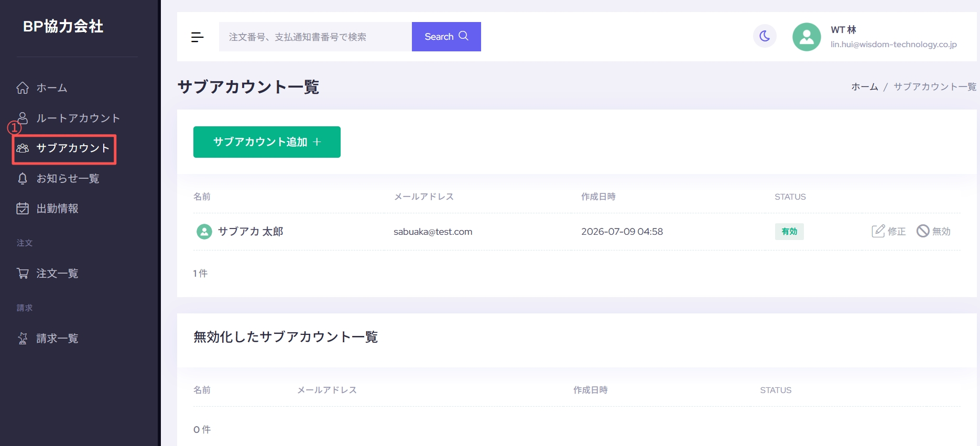
Task: Click the Search button
Action: point(447,37)
